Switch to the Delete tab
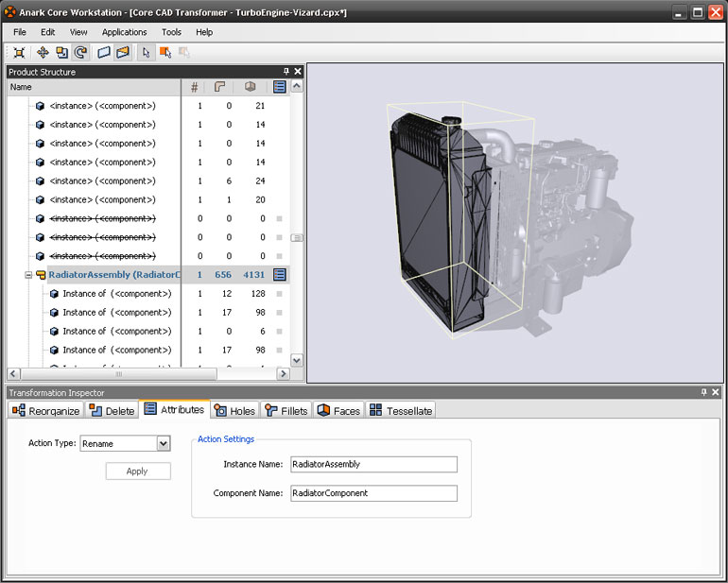The image size is (728, 583). pos(112,411)
